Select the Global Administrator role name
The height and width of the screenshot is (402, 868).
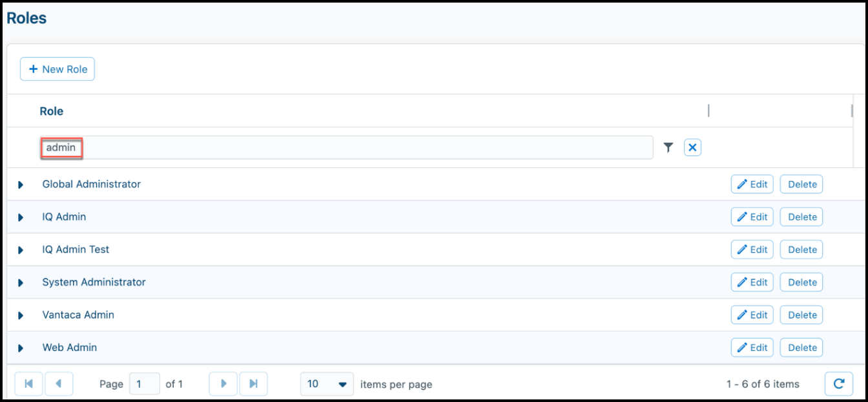click(x=92, y=184)
